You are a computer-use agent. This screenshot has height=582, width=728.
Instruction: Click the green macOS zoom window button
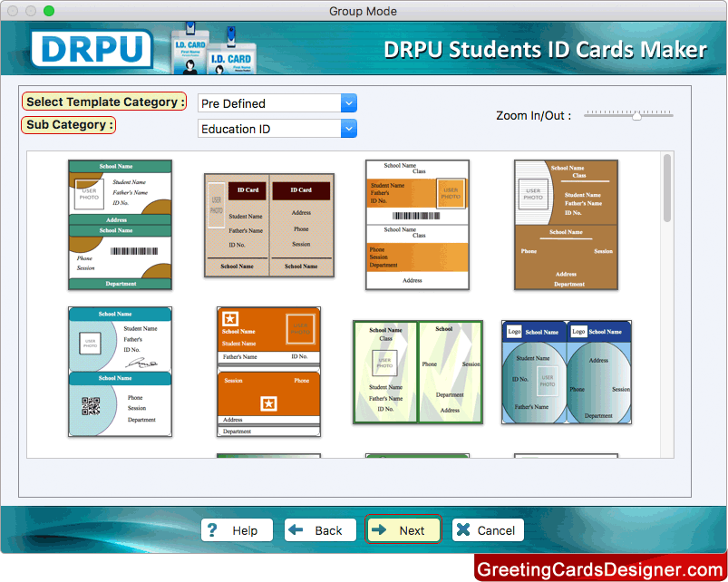pyautogui.click(x=49, y=11)
